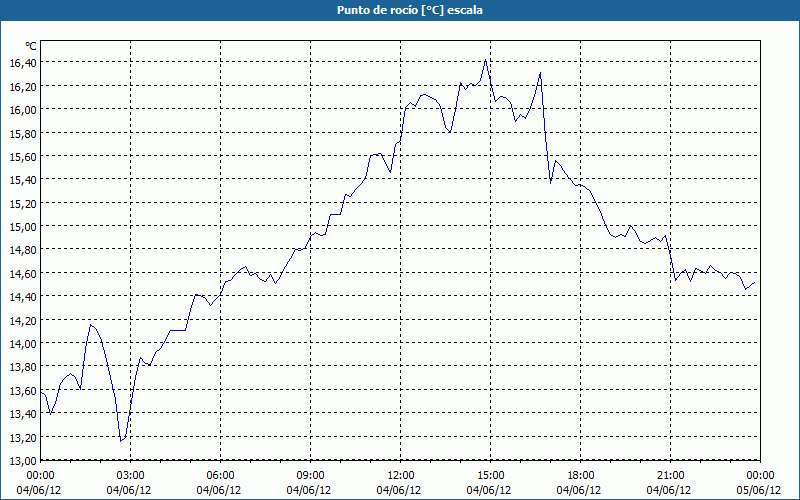The height and width of the screenshot is (500, 800).
Task: Click the 12:00 time axis label
Action: tap(401, 476)
